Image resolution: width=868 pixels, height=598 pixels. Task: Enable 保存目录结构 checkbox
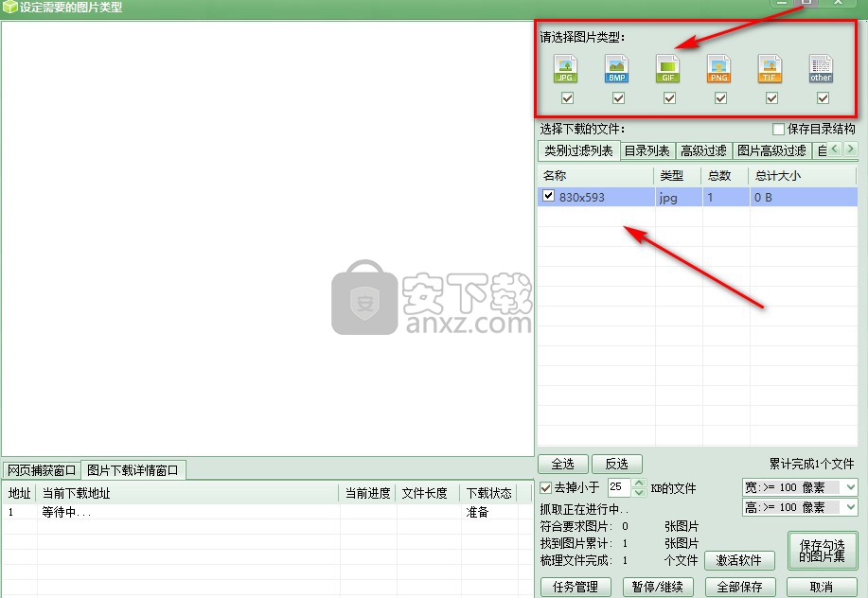tap(778, 129)
